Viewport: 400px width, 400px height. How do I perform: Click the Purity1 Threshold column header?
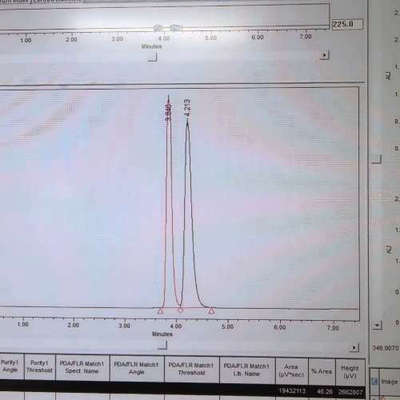click(40, 368)
